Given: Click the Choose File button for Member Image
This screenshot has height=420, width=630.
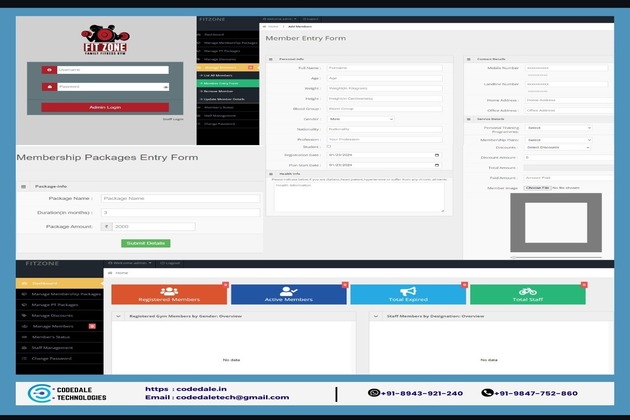Looking at the screenshot, I should [x=536, y=187].
